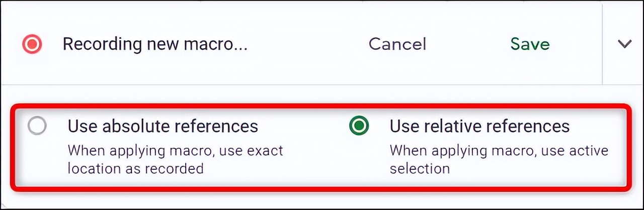Click the "Recording new macro..." status text
Screen dimensions: 644x210
[155, 44]
